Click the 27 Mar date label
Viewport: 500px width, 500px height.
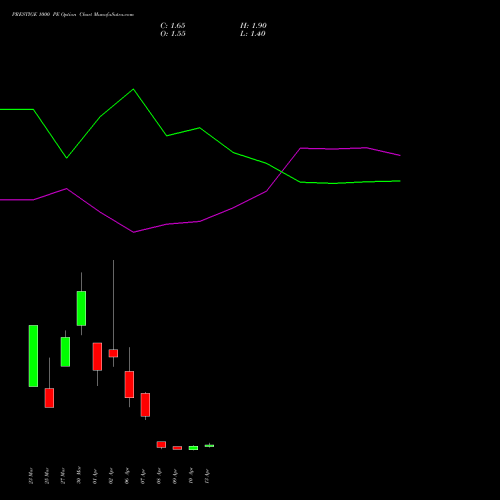[63, 476]
